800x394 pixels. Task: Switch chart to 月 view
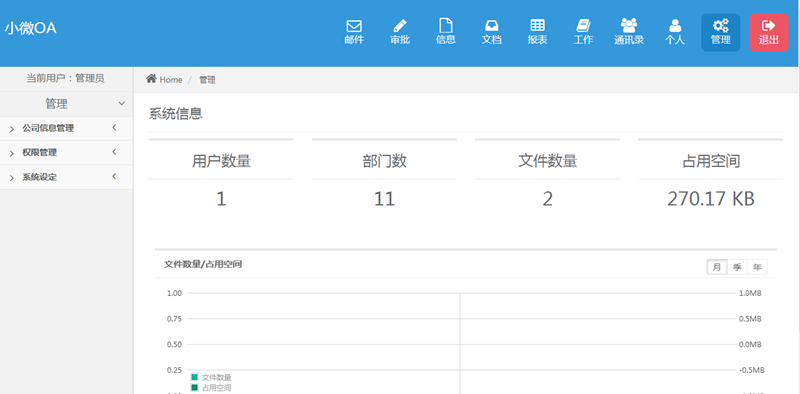click(x=716, y=267)
